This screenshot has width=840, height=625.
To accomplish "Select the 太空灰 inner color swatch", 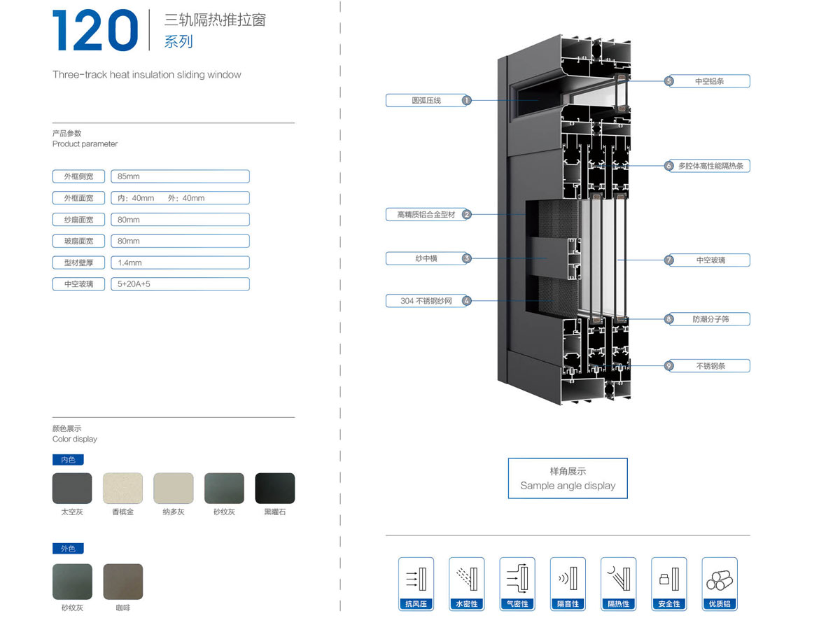I will 72,489.
